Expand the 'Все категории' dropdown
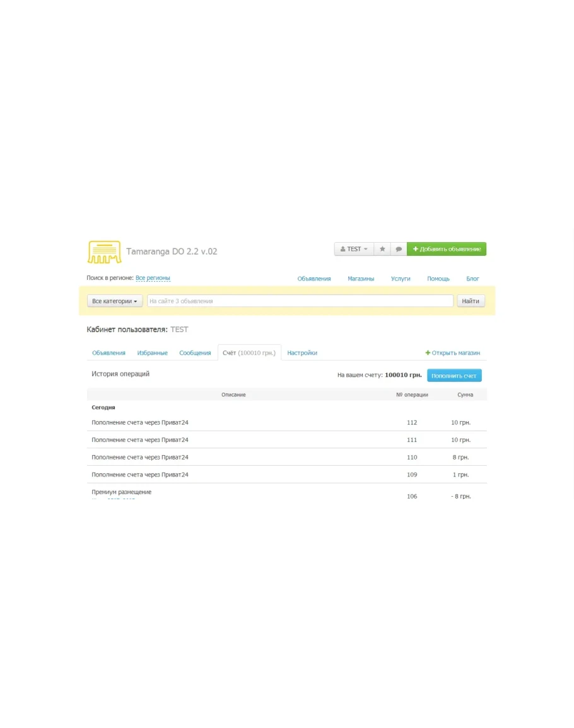The image size is (574, 728). pyautogui.click(x=115, y=301)
